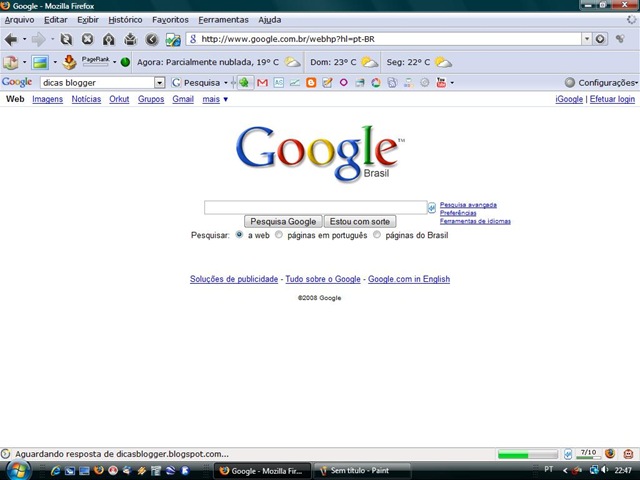Screen dimensions: 640x480
Task: Click the back navigation arrow
Action: click(11, 39)
